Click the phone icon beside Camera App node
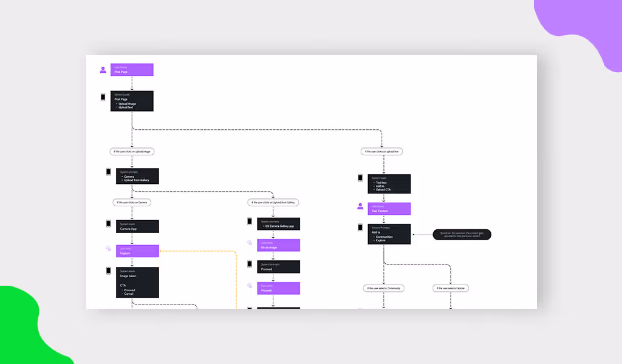This screenshot has width=622, height=364. pyautogui.click(x=109, y=224)
